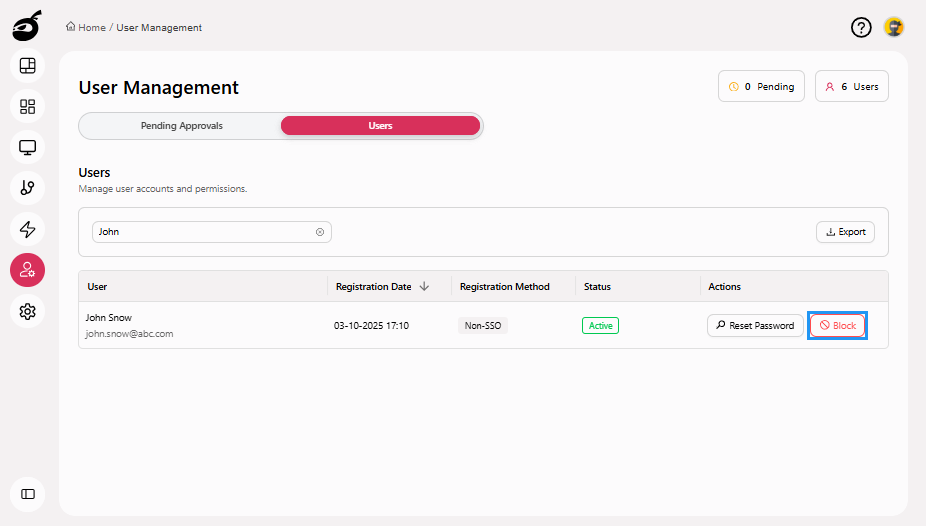Open the grid widgets sidebar icon
This screenshot has width=926, height=526.
coord(27,106)
